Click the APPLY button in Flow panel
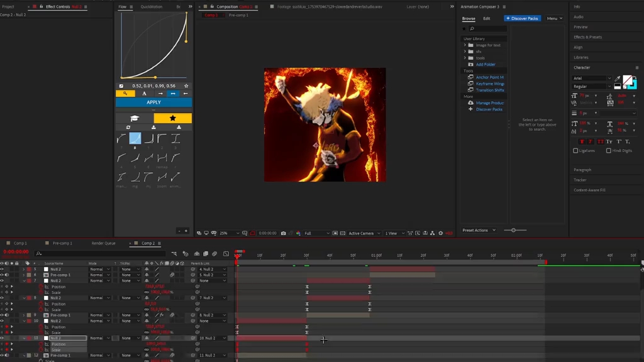The image size is (644, 362). 153,102
